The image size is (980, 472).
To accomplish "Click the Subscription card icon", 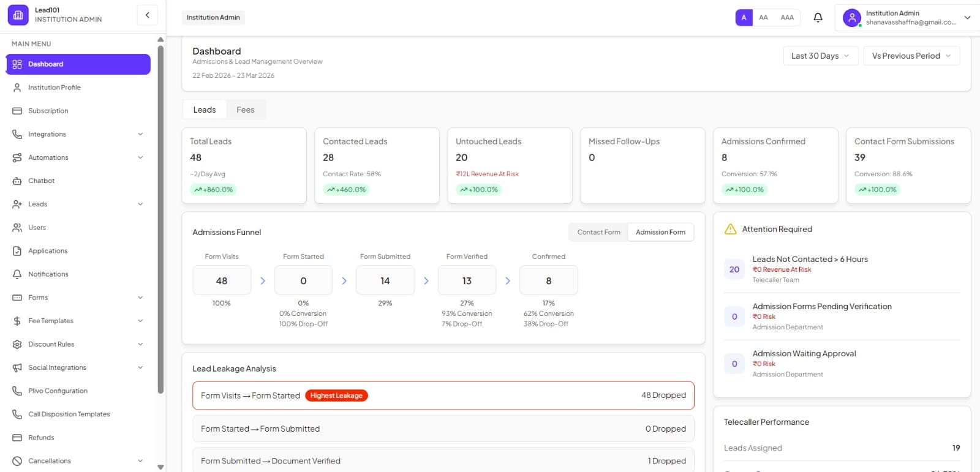I will [x=17, y=111].
